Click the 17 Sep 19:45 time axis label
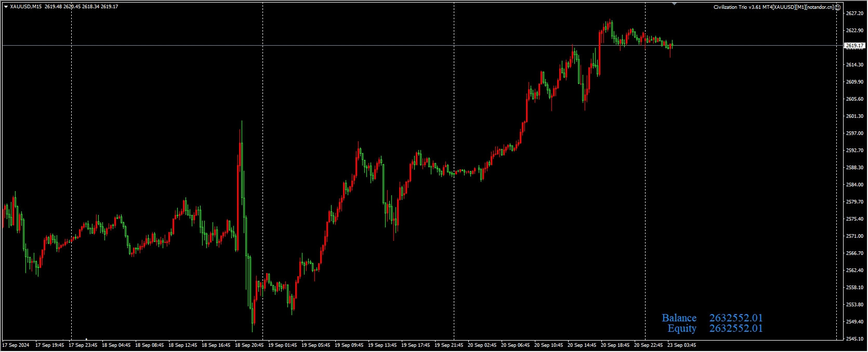 (x=49, y=345)
